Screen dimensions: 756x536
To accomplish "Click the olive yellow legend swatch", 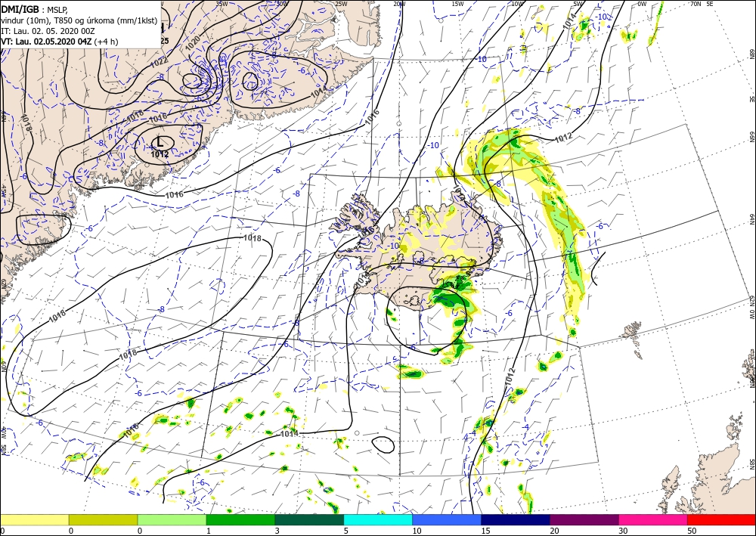I will point(103,519).
